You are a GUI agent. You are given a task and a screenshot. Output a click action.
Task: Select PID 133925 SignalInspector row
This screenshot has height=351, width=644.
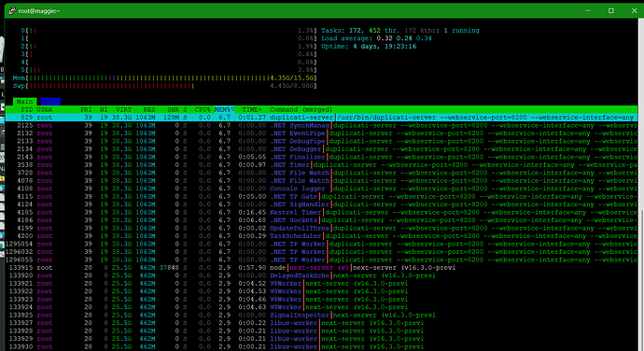click(321, 315)
